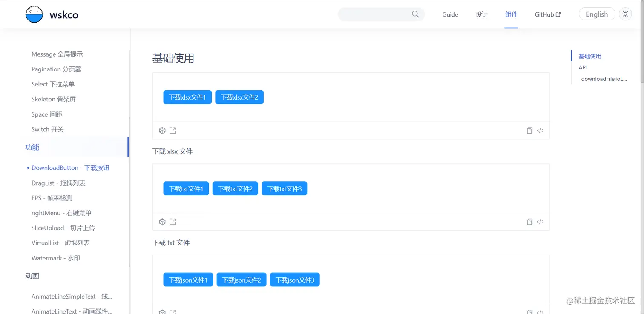The height and width of the screenshot is (314, 644).
Task: Copy code icon for txt demo
Action: (529, 222)
